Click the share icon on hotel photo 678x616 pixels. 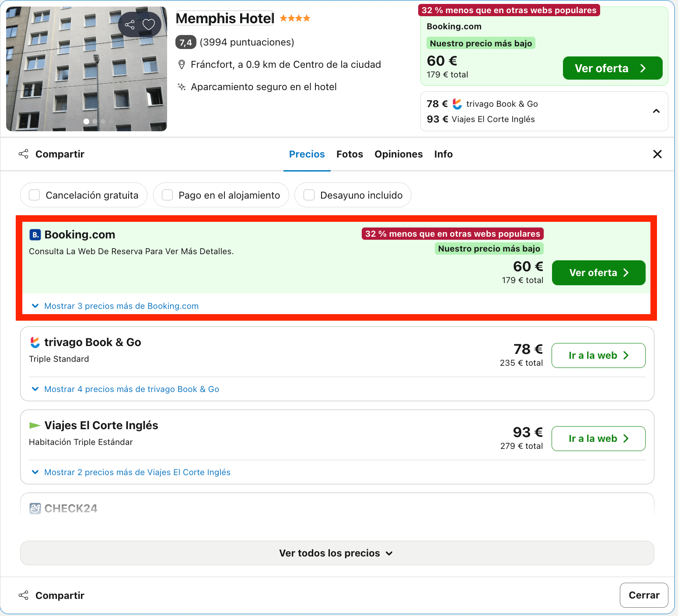[x=130, y=24]
